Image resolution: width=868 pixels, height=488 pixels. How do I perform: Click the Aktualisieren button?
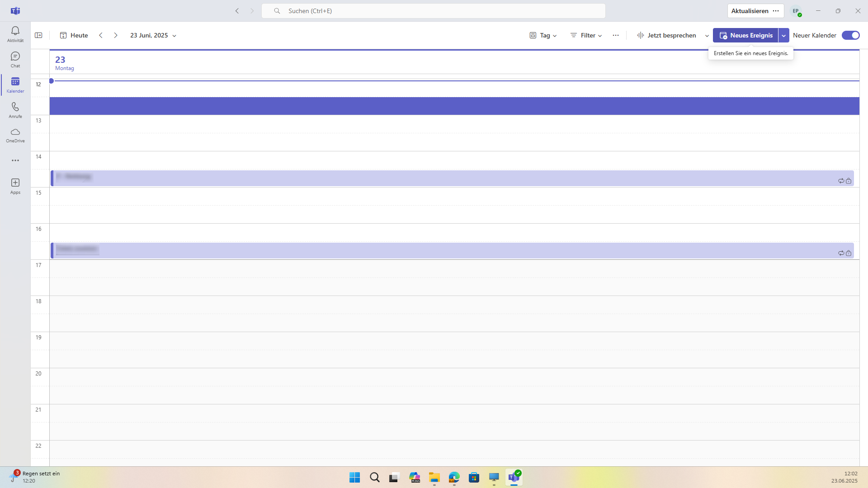tap(750, 11)
